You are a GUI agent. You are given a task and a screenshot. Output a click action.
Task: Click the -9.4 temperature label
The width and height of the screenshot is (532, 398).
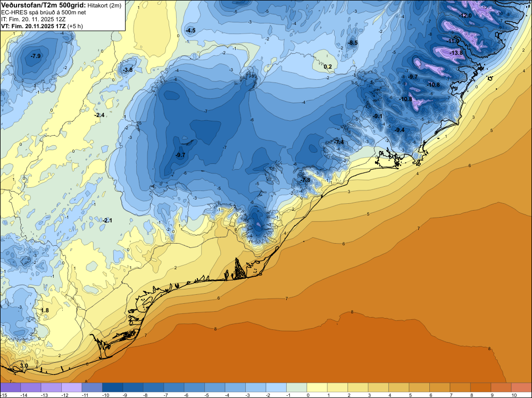[x=400, y=130]
